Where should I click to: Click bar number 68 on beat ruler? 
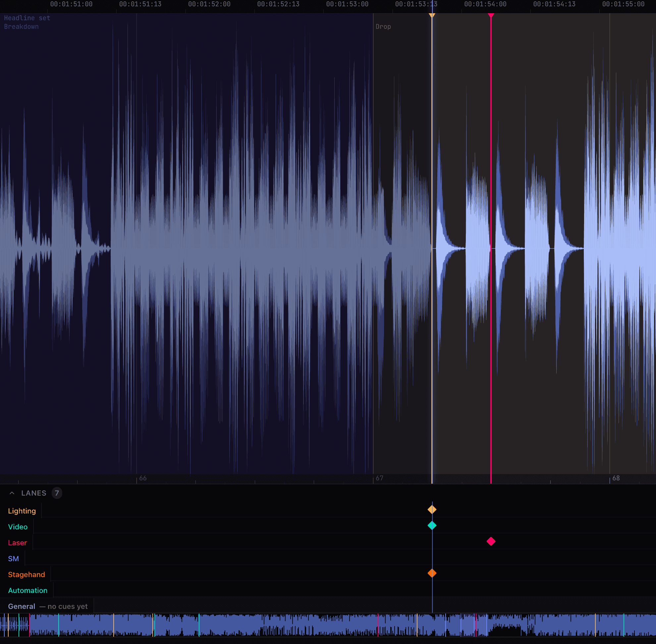616,478
